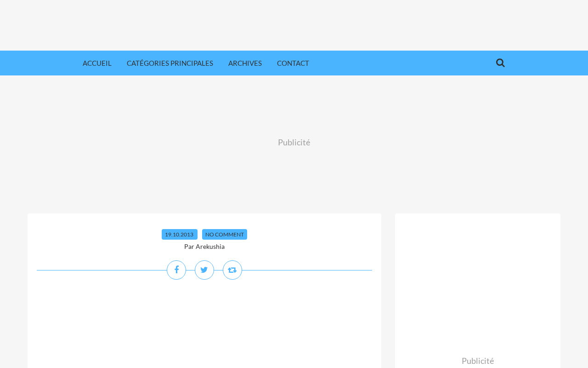This screenshot has width=588, height=368.
Task: Click the sidebar Publicité label
Action: point(478,361)
